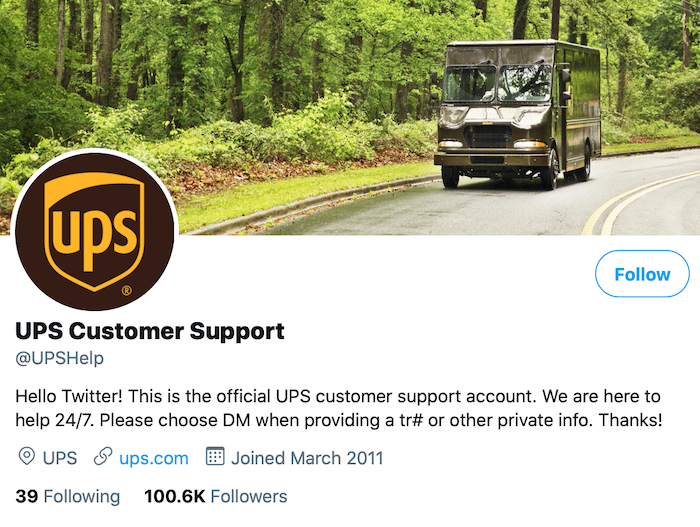The width and height of the screenshot is (700, 527).
Task: Click the registered trademark symbol on logo
Action: (127, 291)
